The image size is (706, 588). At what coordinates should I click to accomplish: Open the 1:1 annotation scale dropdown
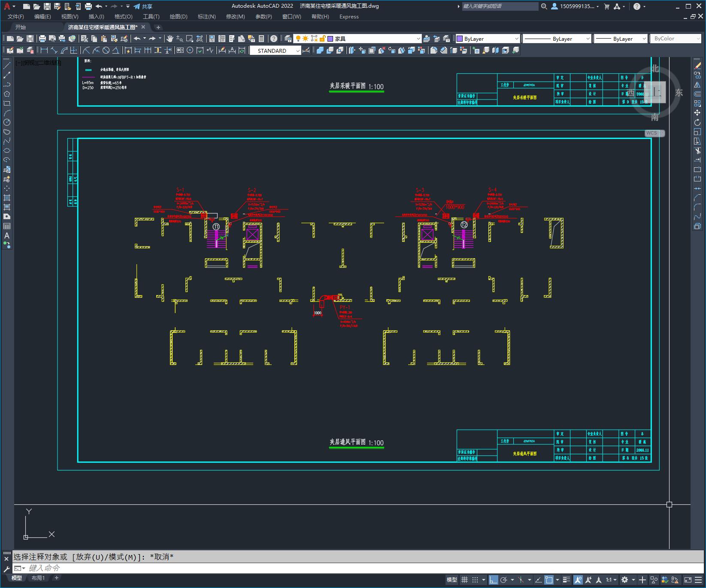[611, 580]
